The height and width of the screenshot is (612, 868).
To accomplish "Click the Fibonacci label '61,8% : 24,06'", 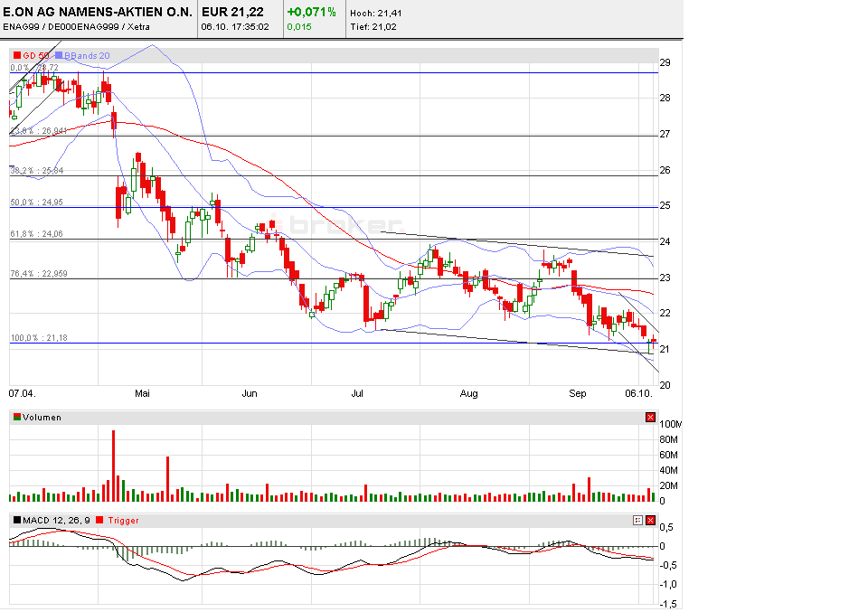I will coord(36,234).
